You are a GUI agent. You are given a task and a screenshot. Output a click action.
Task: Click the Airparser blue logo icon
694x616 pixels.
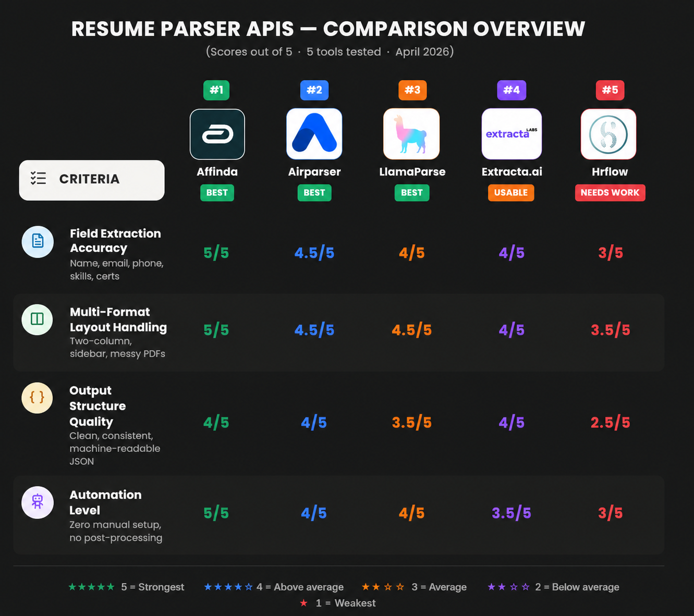click(314, 134)
